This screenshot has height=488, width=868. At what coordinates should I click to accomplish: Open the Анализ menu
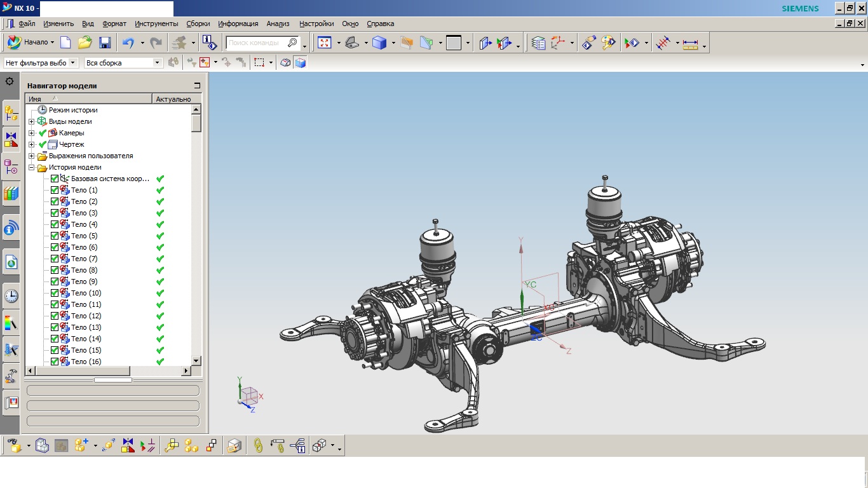278,24
